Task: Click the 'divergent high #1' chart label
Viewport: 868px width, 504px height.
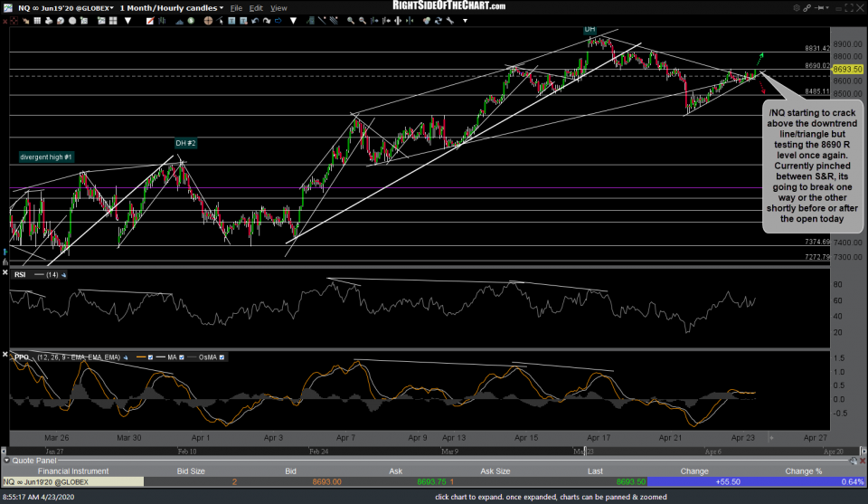Action: click(46, 157)
